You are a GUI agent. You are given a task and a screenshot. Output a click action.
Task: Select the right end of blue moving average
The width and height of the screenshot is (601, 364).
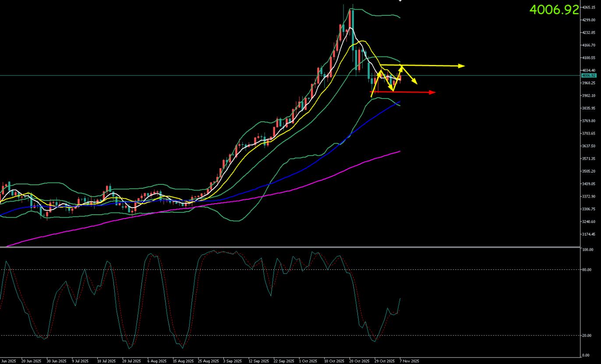pyautogui.click(x=399, y=102)
